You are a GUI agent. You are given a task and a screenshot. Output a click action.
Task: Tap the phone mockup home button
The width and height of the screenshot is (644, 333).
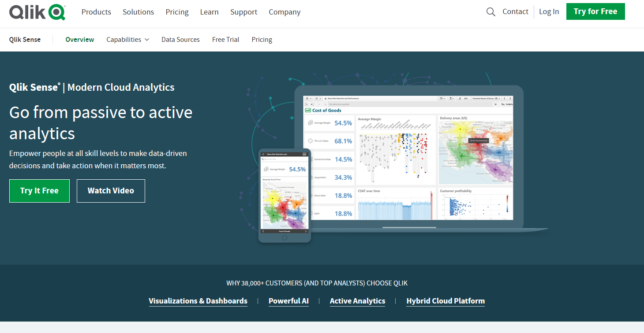pyautogui.click(x=285, y=238)
